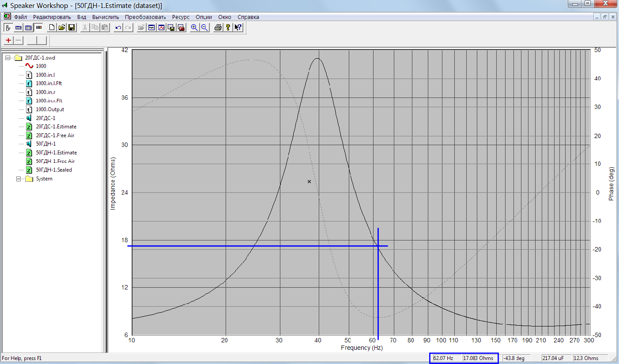Click the Phase (deg) axis label
This screenshot has width=619, height=364.
(x=611, y=184)
